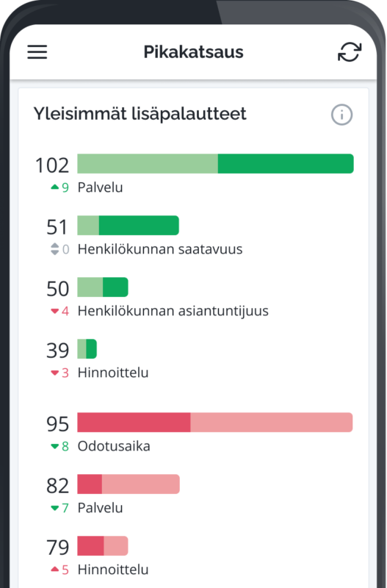
Task: Click the Pikakatsaus header title
Action: (x=194, y=51)
